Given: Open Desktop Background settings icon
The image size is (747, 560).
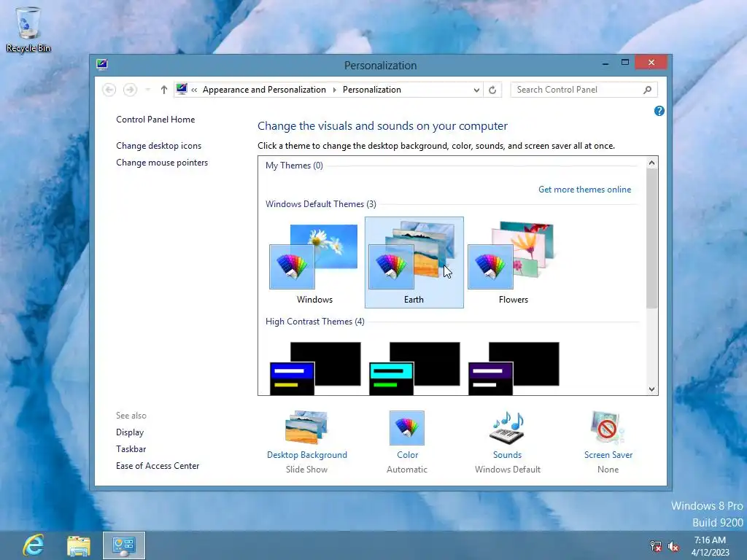Looking at the screenshot, I should pos(306,427).
